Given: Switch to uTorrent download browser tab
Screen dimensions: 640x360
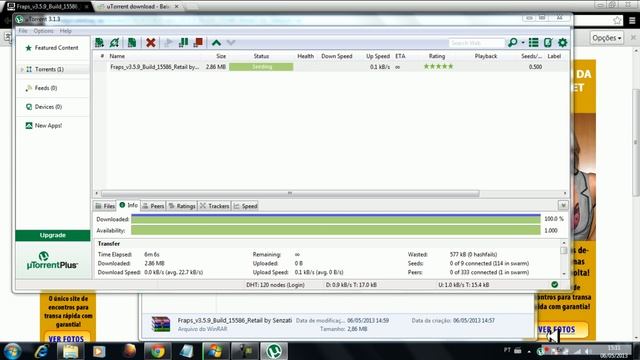Looking at the screenshot, I should point(138,7).
